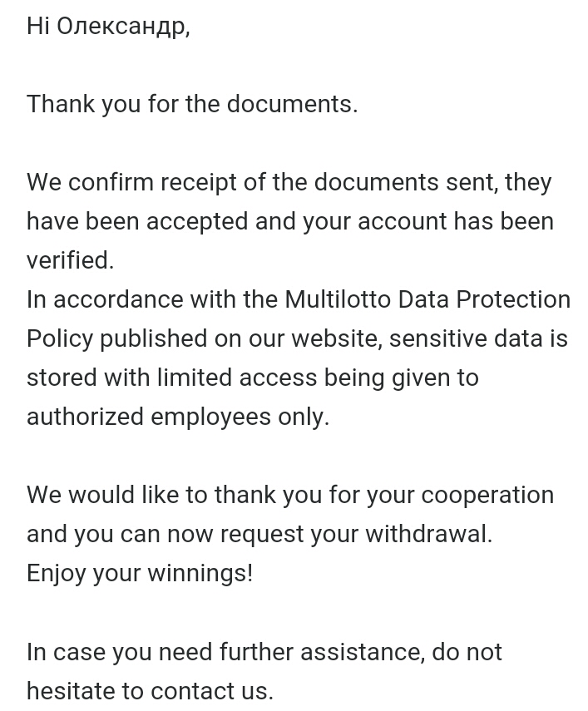Viewport: 588px width, 711px height.
Task: Click the phrase 'sensitive data is'
Action: (478, 338)
